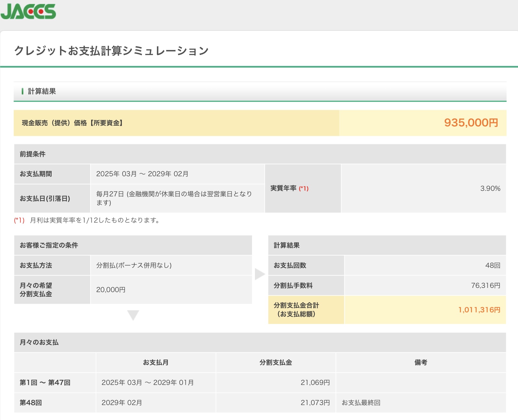Select the 76,316円 fee value
The image size is (518, 420).
click(486, 286)
